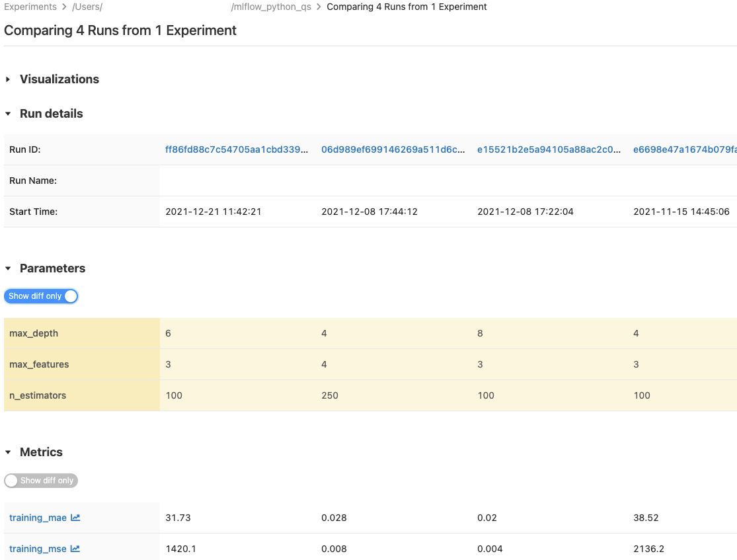Open run 06d989ef699146269a511d6c details
This screenshot has width=737, height=560.
[393, 149]
